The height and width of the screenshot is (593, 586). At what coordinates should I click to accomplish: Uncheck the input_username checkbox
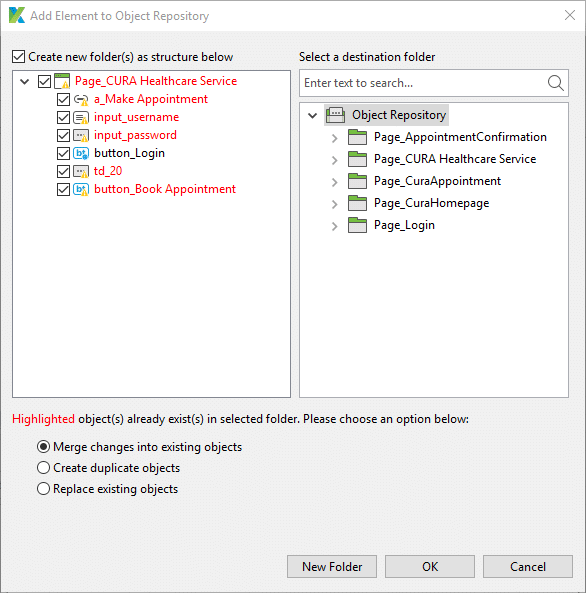pyautogui.click(x=63, y=118)
